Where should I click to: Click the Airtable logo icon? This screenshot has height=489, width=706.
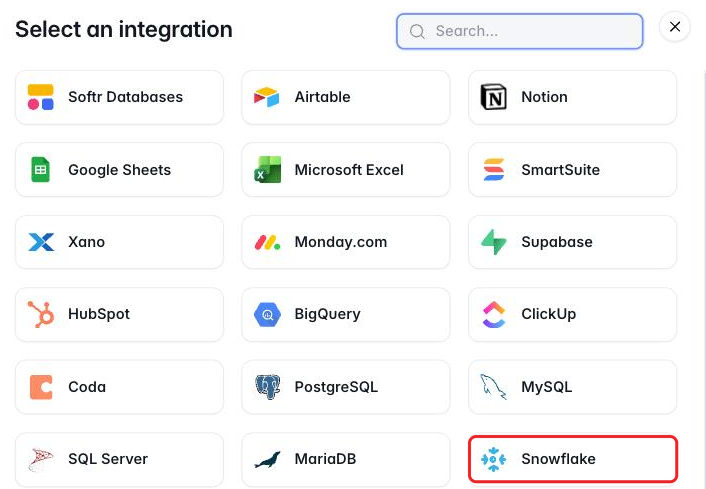[267, 97]
